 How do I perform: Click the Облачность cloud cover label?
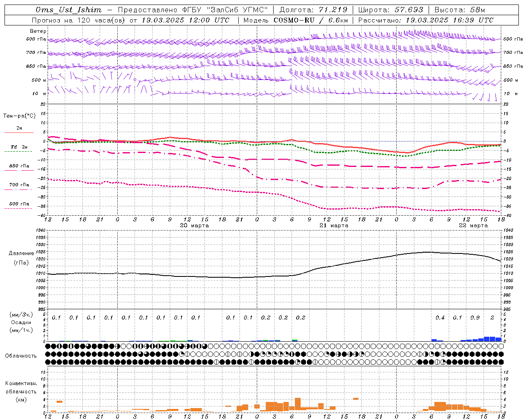[x=21, y=356]
